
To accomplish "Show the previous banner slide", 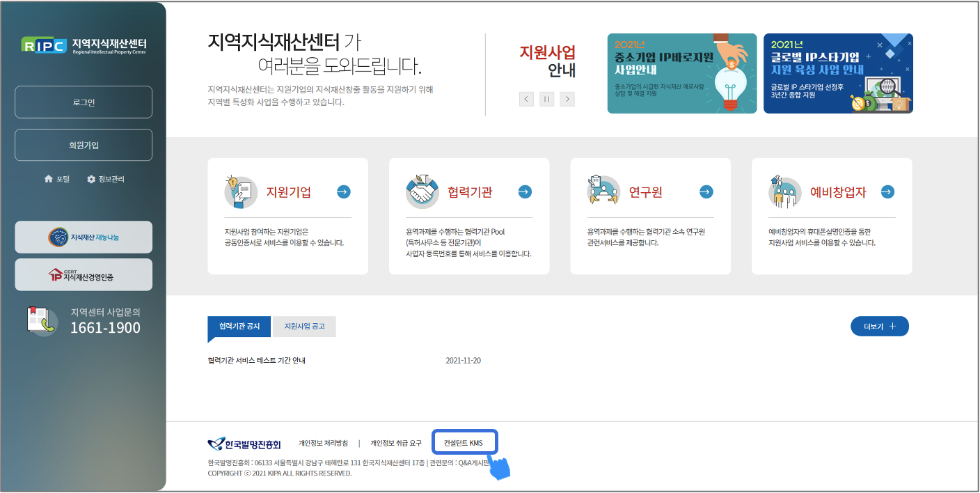I will click(x=526, y=99).
